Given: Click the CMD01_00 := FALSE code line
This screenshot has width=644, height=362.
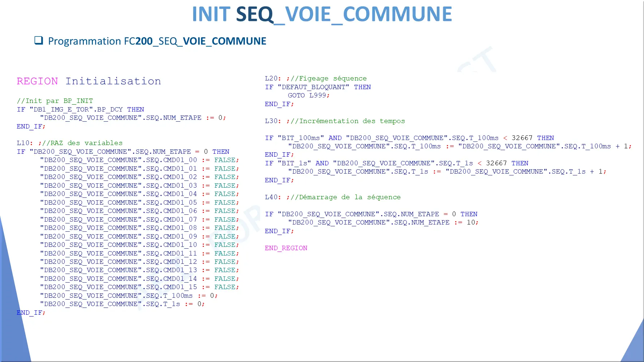Looking at the screenshot, I should [139, 160].
